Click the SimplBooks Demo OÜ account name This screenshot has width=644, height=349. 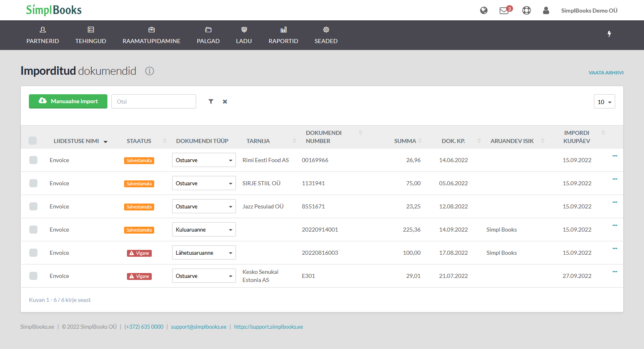pyautogui.click(x=589, y=11)
